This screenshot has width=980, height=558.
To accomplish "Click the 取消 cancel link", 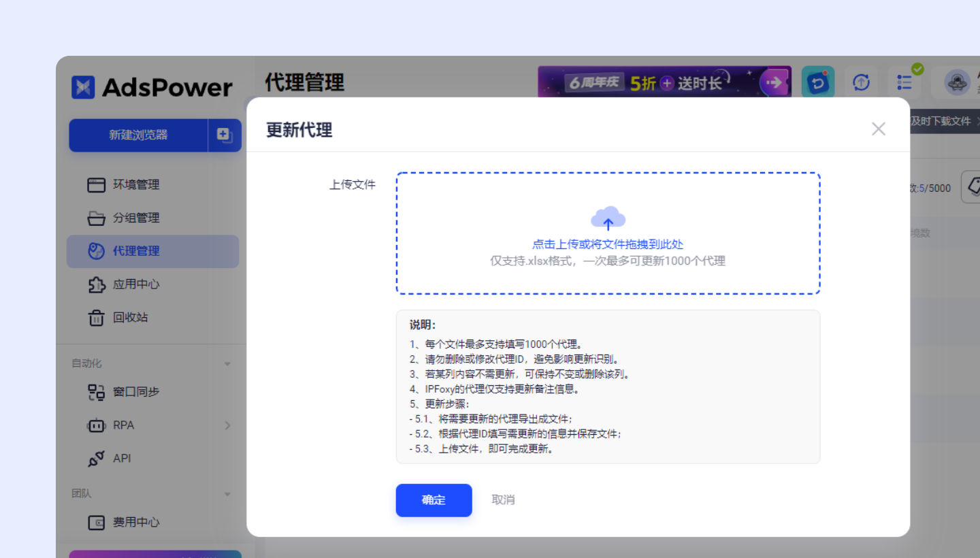I will 503,499.
